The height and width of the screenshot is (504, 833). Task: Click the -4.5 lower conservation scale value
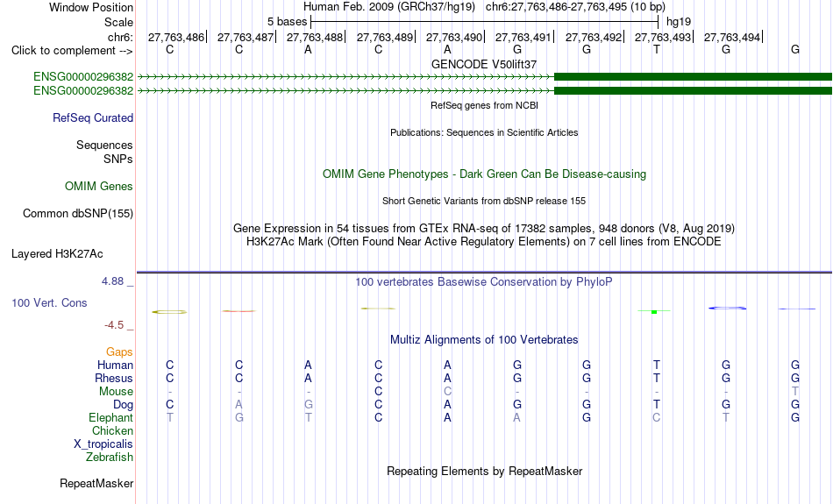point(114,325)
